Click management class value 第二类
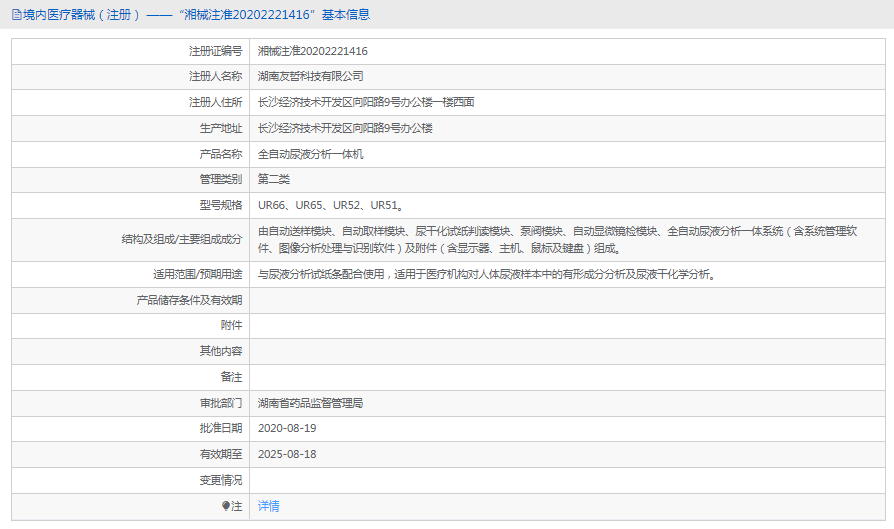Image resolution: width=894 pixels, height=529 pixels. [x=274, y=179]
